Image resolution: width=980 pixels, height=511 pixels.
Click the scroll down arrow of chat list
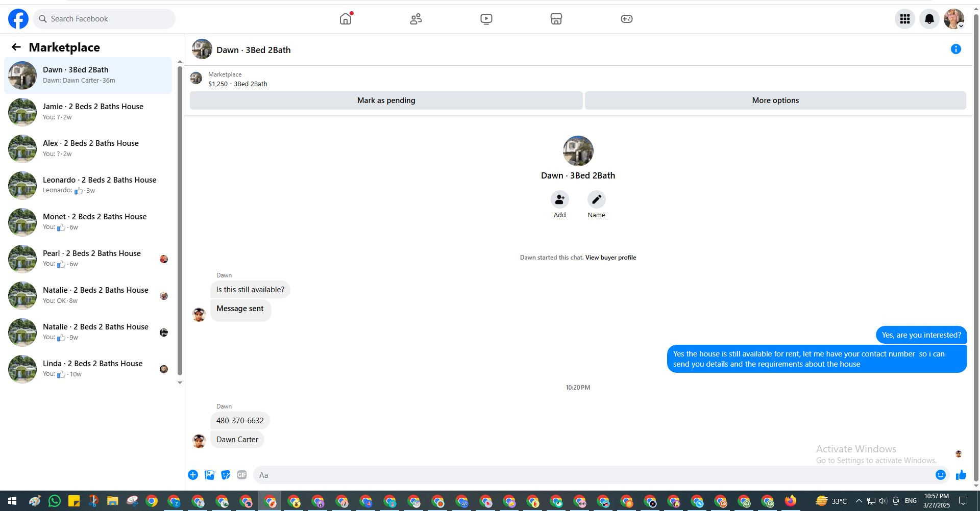pos(180,382)
